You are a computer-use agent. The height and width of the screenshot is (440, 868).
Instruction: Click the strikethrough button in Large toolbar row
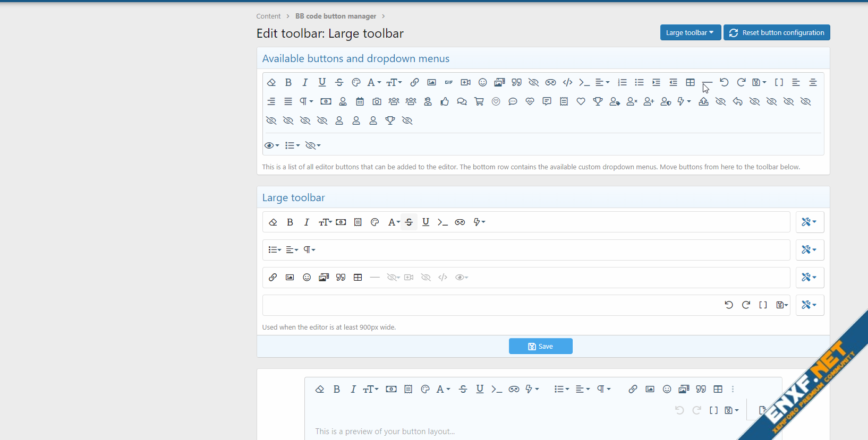[409, 222]
